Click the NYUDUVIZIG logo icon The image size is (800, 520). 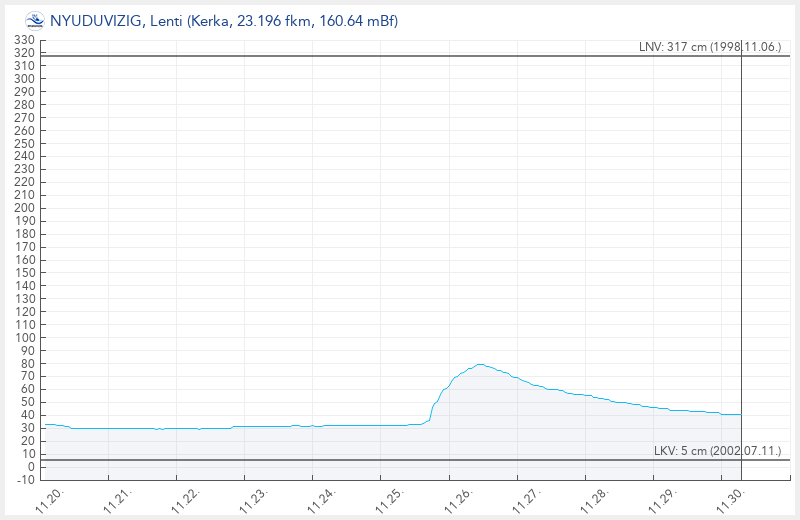[x=34, y=20]
